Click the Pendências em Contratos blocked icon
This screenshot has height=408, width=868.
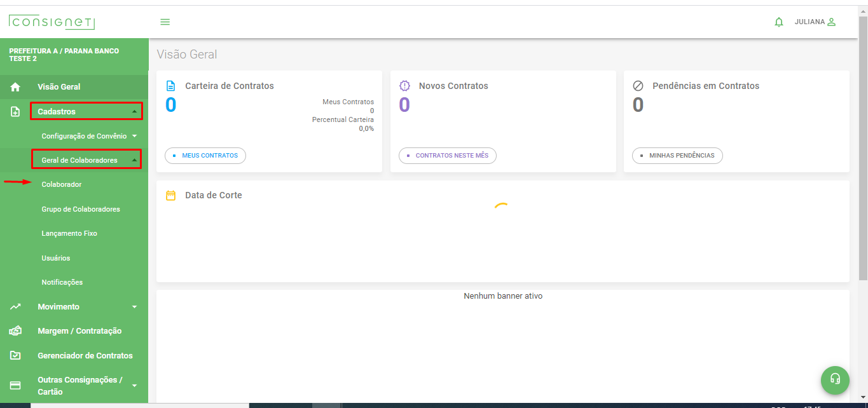coord(638,86)
